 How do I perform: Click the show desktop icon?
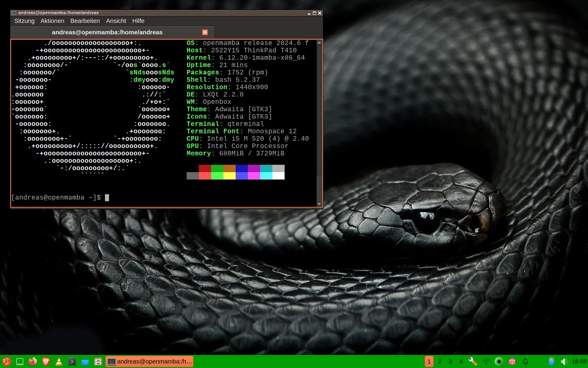tap(20, 361)
